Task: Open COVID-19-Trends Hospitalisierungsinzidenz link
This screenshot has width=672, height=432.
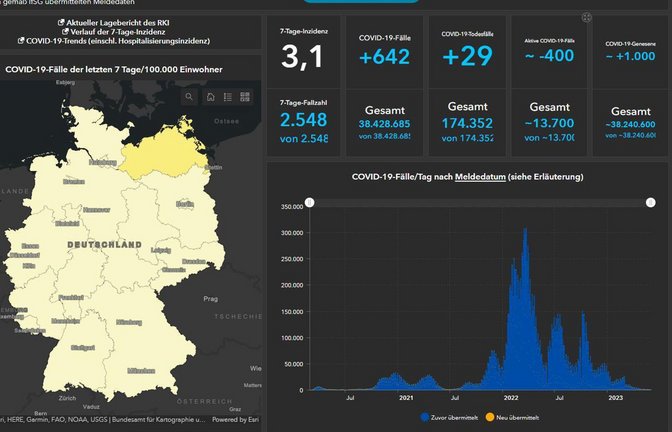Action: [118, 41]
